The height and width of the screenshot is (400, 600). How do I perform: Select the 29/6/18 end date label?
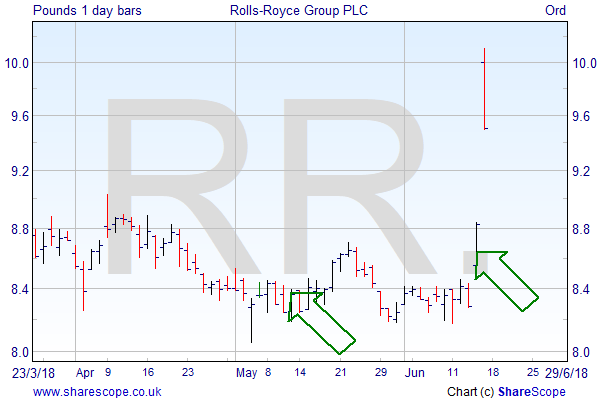(566, 373)
